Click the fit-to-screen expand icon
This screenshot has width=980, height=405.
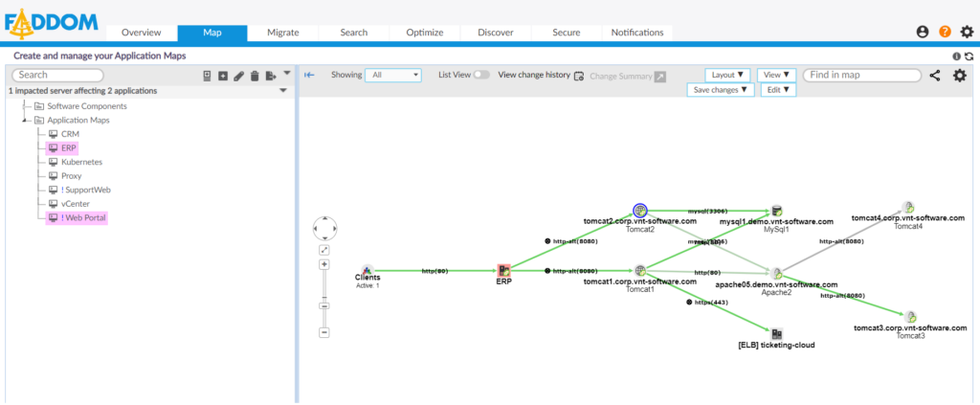pos(324,250)
